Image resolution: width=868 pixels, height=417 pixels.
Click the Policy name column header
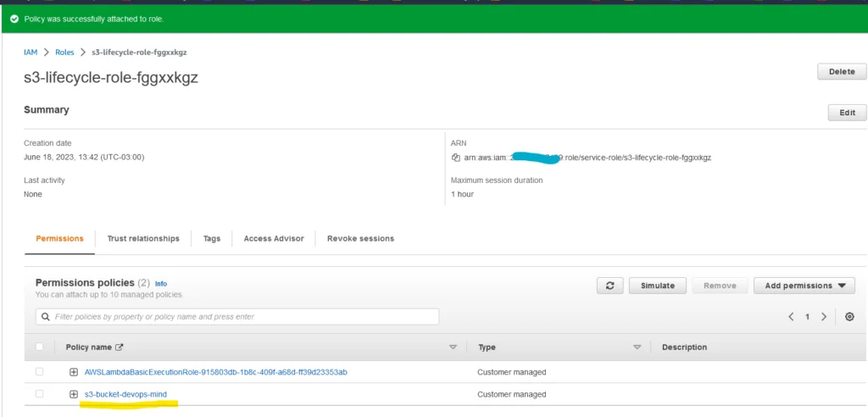(88, 347)
